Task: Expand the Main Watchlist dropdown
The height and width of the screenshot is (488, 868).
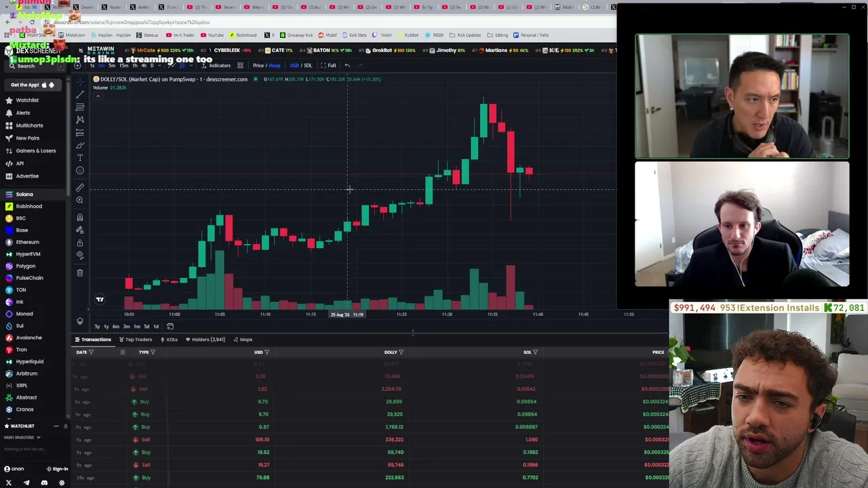Action: coord(22,437)
